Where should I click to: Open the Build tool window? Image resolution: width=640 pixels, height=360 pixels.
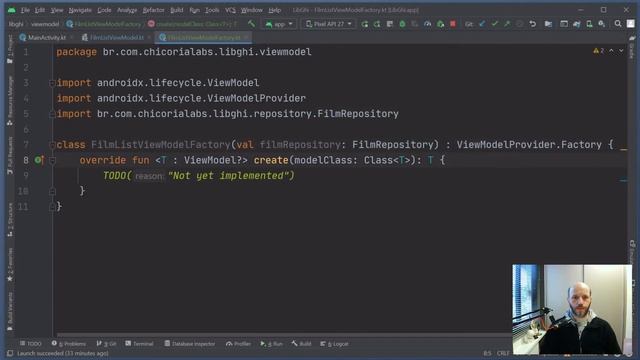tap(301, 344)
